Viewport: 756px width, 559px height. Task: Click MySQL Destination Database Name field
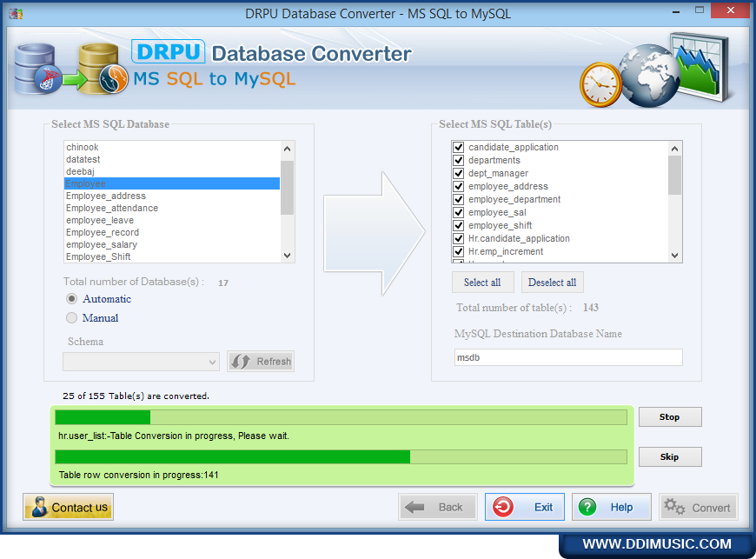coord(568,357)
